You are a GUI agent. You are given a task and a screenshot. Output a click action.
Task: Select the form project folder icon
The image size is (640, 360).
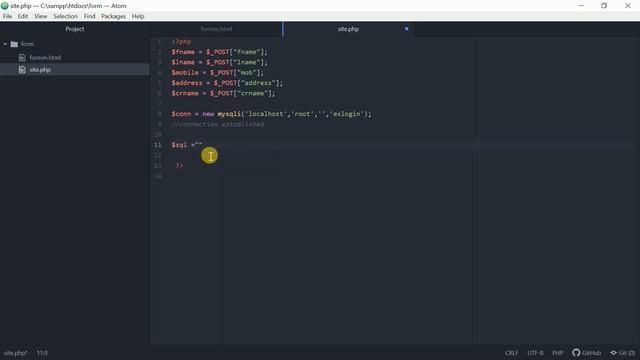14,44
